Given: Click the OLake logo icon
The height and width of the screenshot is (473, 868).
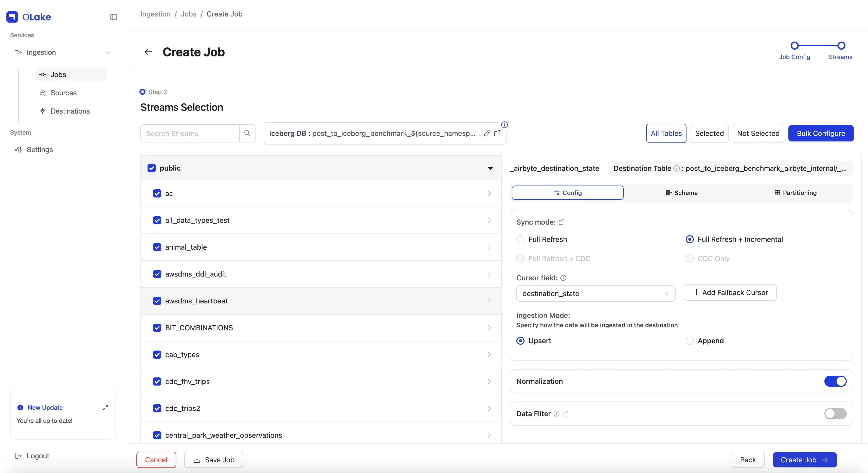Looking at the screenshot, I should 12,17.
